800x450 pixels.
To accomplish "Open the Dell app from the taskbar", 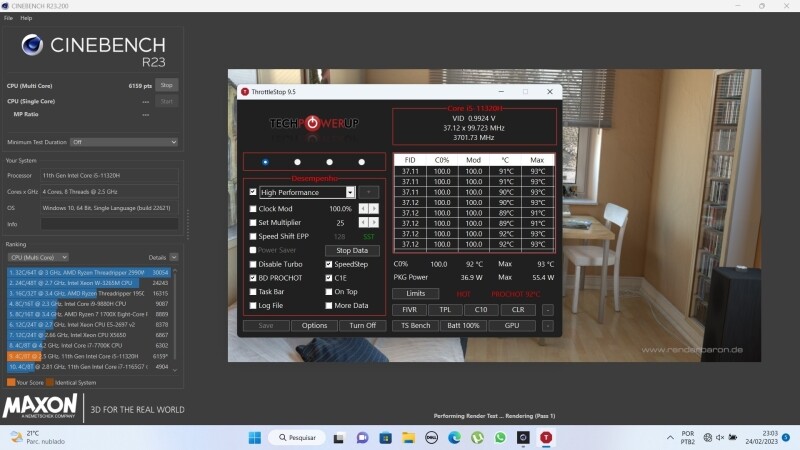I will [x=432, y=437].
